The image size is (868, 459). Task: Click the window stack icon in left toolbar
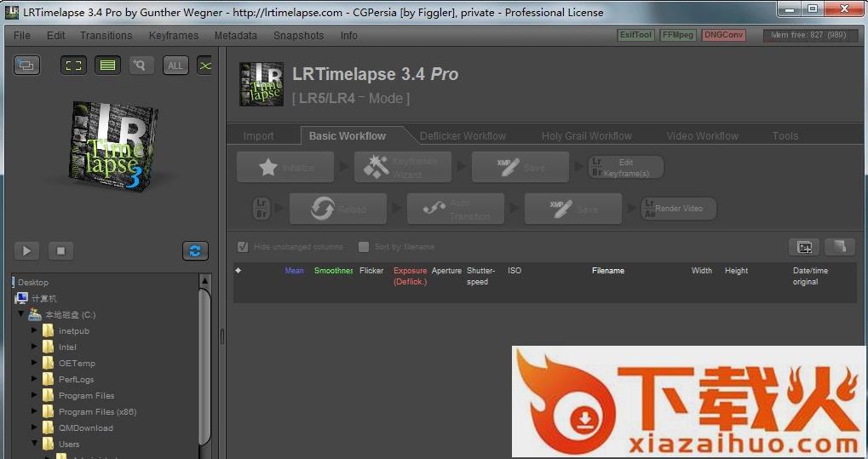point(26,66)
